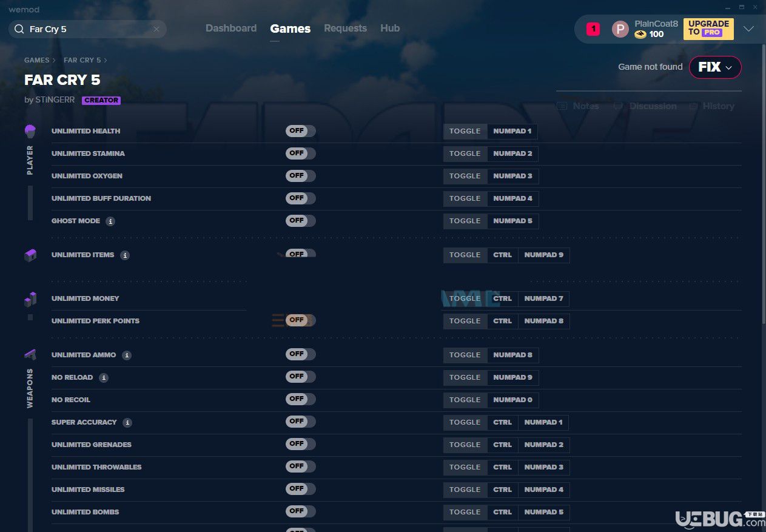Open the Notes tab
Image resolution: width=766 pixels, height=532 pixels.
click(578, 106)
